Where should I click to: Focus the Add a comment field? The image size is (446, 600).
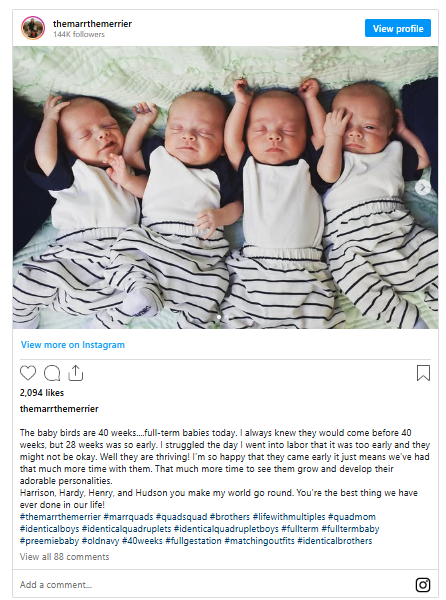pyautogui.click(x=214, y=585)
